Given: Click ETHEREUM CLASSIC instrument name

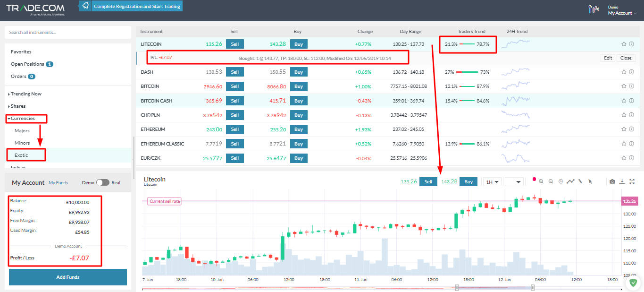Looking at the screenshot, I should [162, 144].
